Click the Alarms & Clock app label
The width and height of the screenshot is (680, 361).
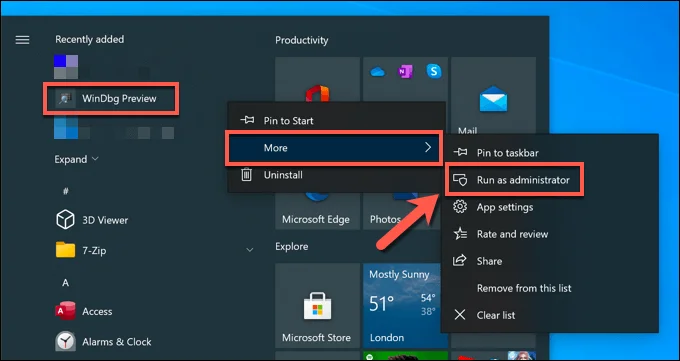[117, 342]
